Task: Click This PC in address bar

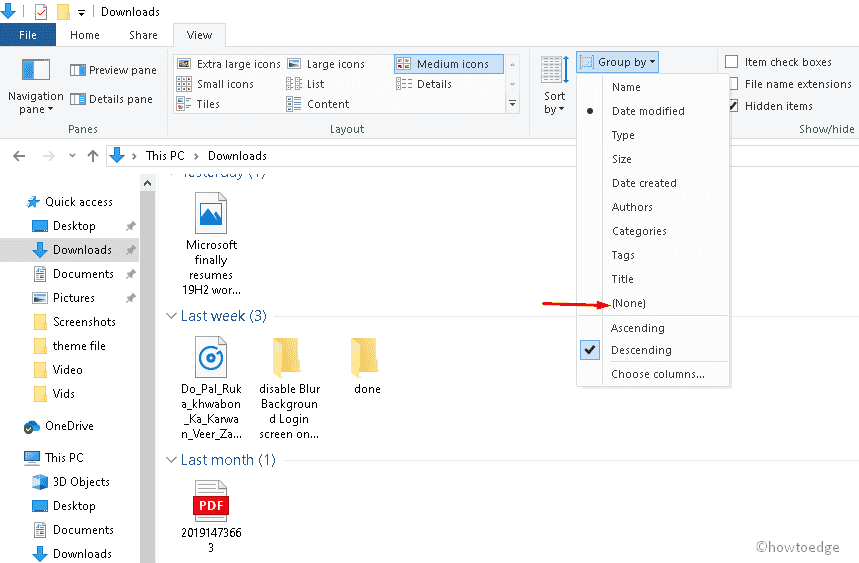Action: click(x=165, y=156)
